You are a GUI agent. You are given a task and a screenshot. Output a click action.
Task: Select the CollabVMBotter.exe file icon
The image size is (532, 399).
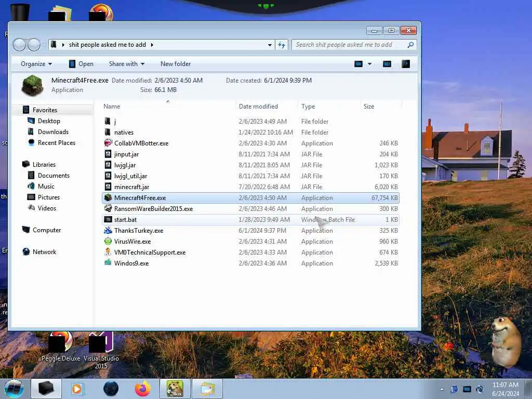pos(108,143)
